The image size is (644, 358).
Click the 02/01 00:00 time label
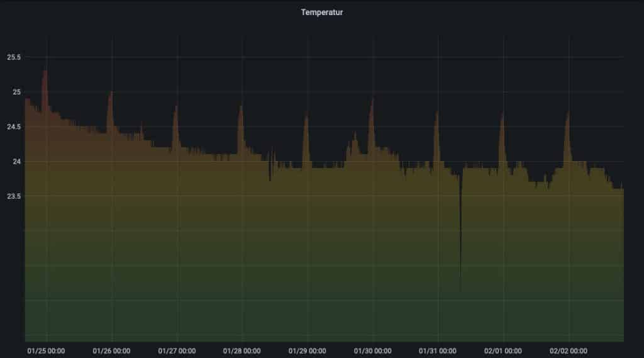coord(502,351)
